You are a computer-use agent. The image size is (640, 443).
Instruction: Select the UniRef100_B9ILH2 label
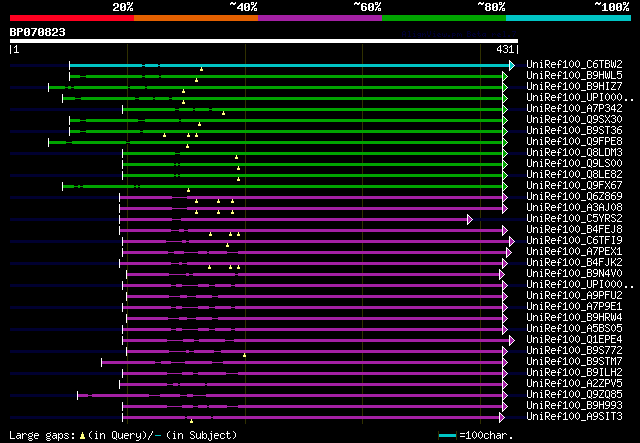pyautogui.click(x=574, y=373)
